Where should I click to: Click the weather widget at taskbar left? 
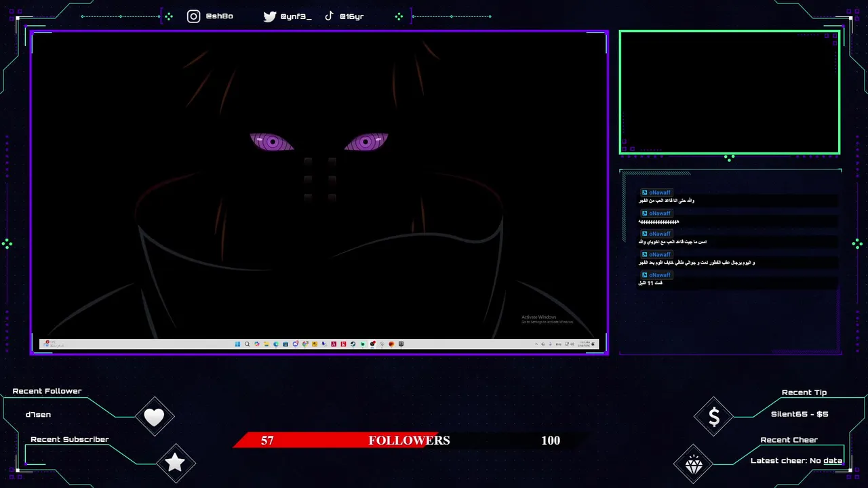click(x=55, y=344)
